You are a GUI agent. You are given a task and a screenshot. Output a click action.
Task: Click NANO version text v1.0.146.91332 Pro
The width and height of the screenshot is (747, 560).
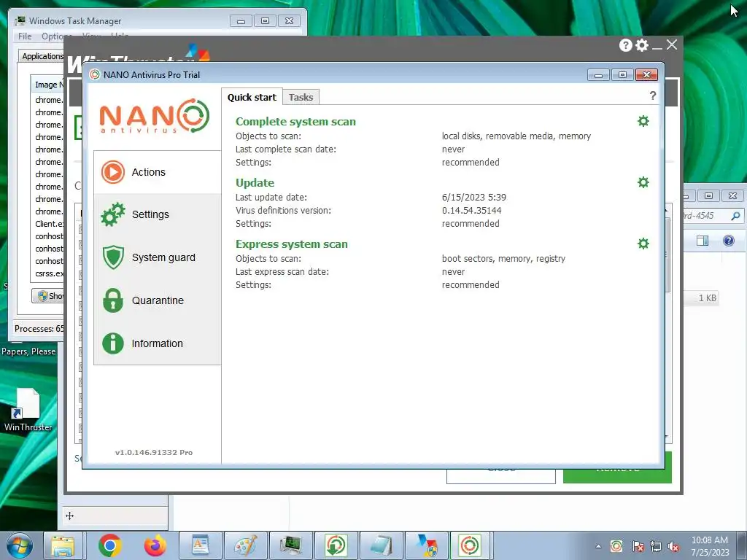(154, 452)
